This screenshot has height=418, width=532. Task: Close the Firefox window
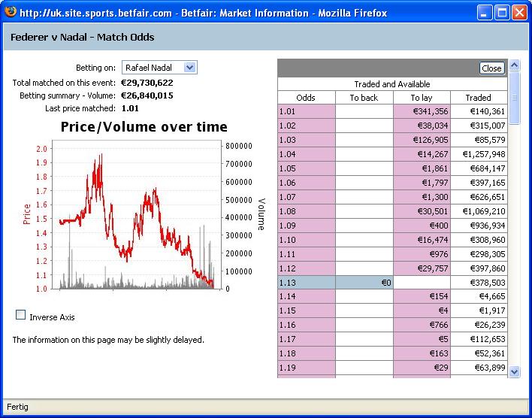[x=519, y=13]
